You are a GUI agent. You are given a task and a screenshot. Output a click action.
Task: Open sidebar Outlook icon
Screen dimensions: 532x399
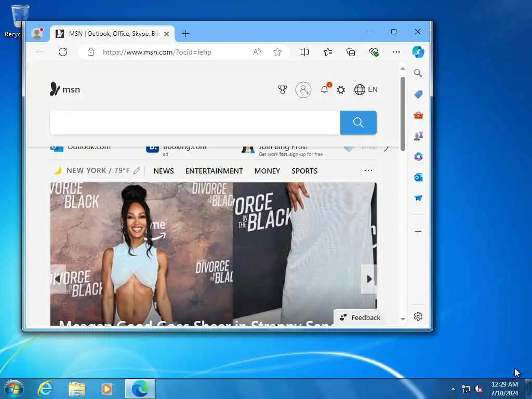coord(418,178)
